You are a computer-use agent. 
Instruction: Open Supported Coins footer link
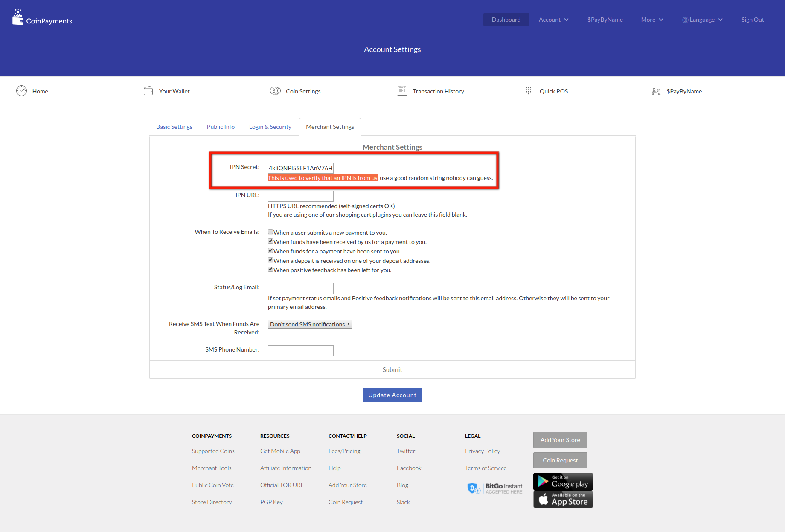click(x=213, y=451)
